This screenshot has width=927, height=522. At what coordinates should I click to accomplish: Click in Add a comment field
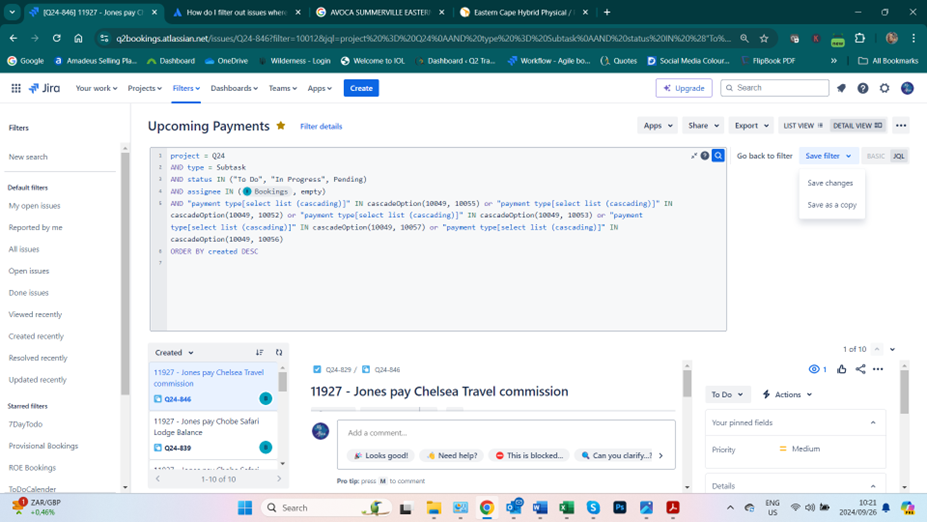506,433
